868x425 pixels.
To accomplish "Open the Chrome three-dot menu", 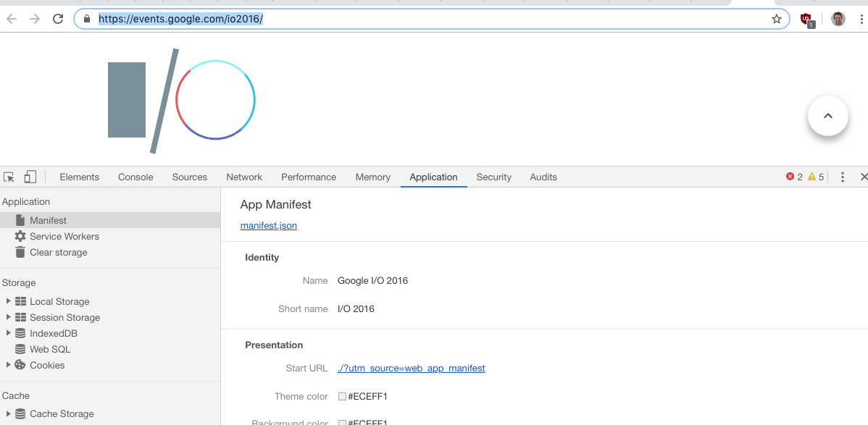I will (x=862, y=19).
